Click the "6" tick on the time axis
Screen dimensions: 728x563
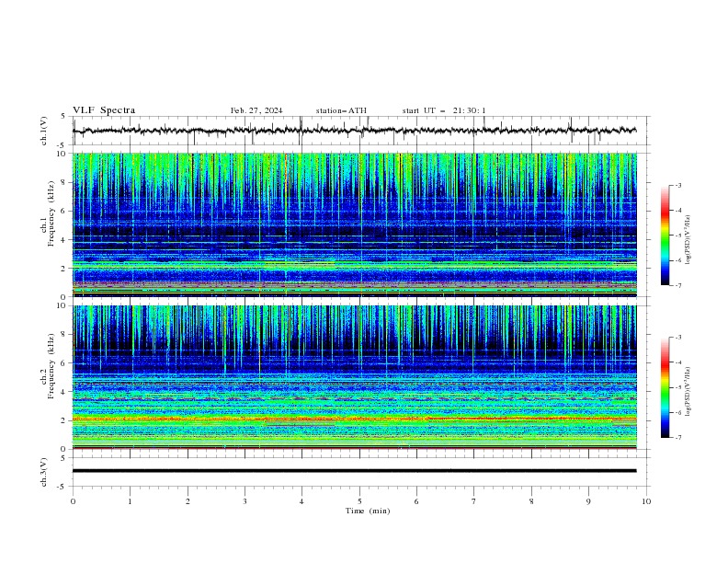tap(416, 501)
